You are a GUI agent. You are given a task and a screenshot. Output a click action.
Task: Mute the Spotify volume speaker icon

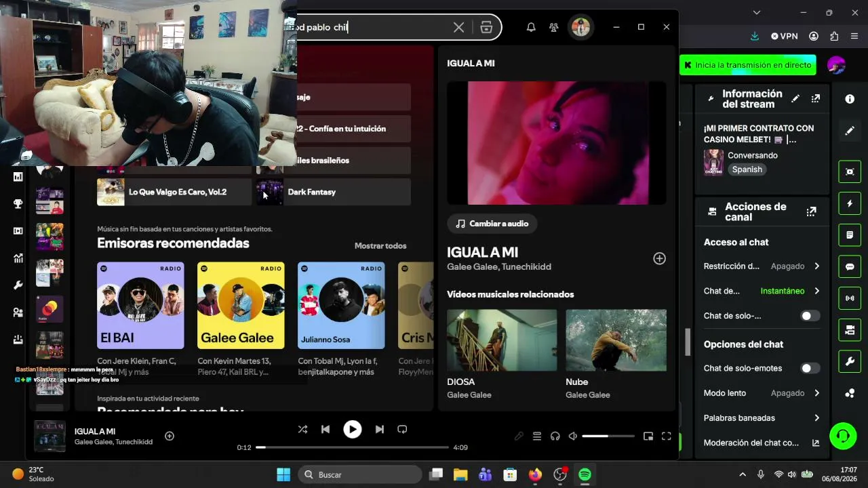(573, 436)
